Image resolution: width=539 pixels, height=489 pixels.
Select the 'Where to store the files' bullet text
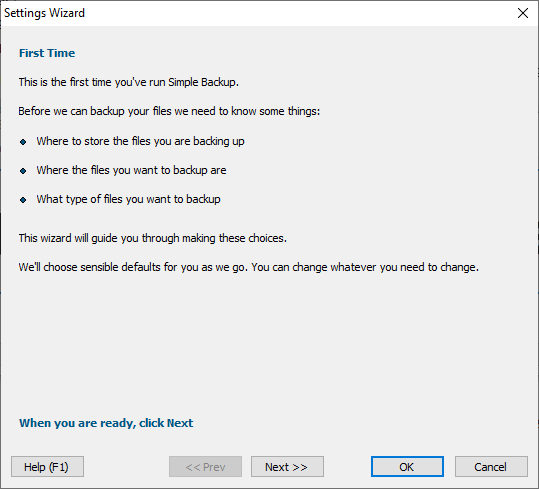tap(140, 141)
